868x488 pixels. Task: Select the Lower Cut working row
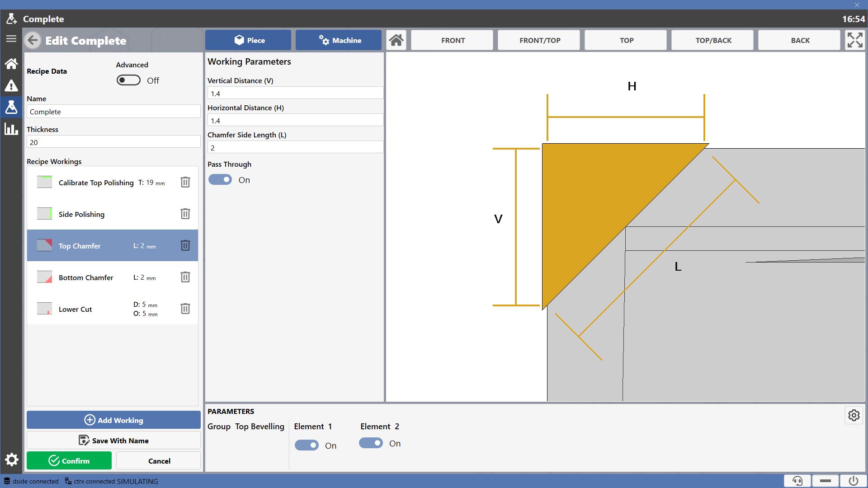[113, 309]
